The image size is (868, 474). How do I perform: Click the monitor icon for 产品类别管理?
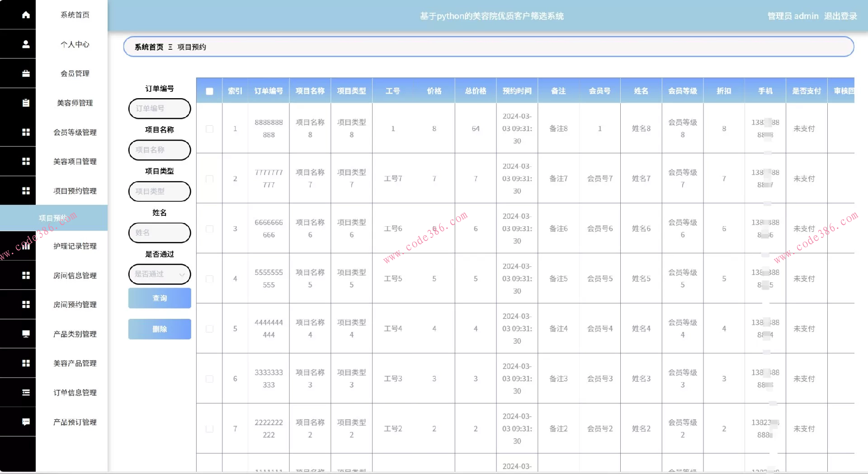coord(26,334)
